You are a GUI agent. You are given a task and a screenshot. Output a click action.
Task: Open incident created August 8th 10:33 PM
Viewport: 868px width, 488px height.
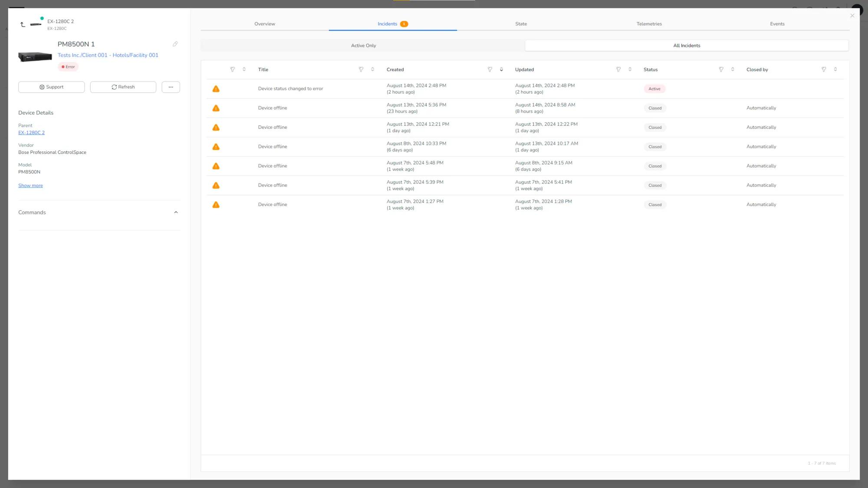pos(525,147)
